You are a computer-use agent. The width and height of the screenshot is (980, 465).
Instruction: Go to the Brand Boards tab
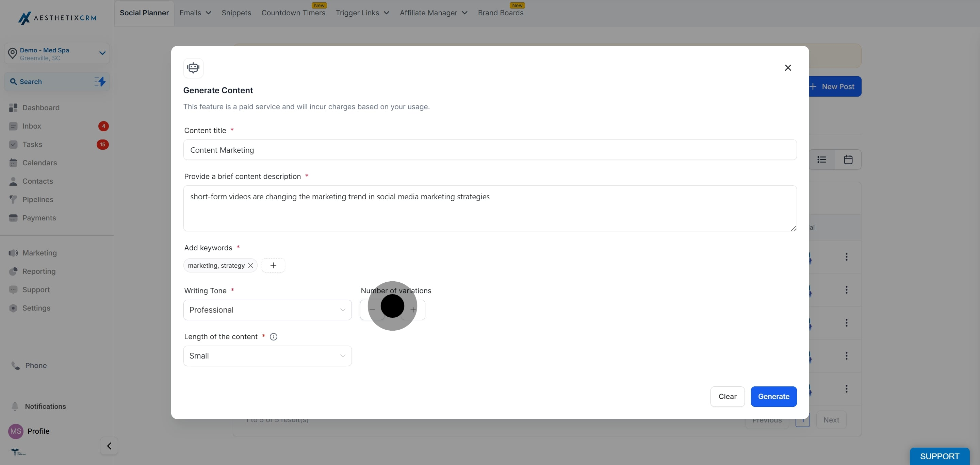pyautogui.click(x=501, y=13)
